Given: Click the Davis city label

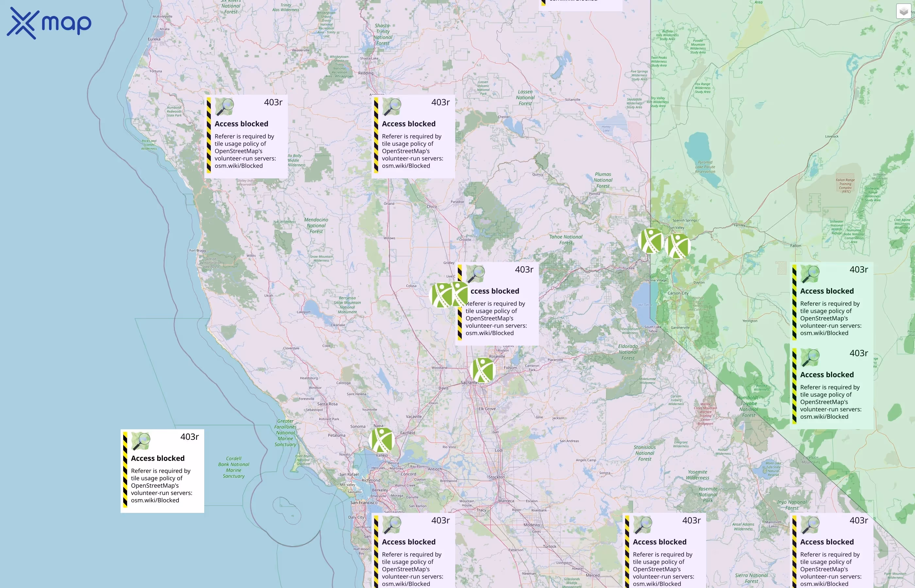Looking at the screenshot, I should [443, 388].
